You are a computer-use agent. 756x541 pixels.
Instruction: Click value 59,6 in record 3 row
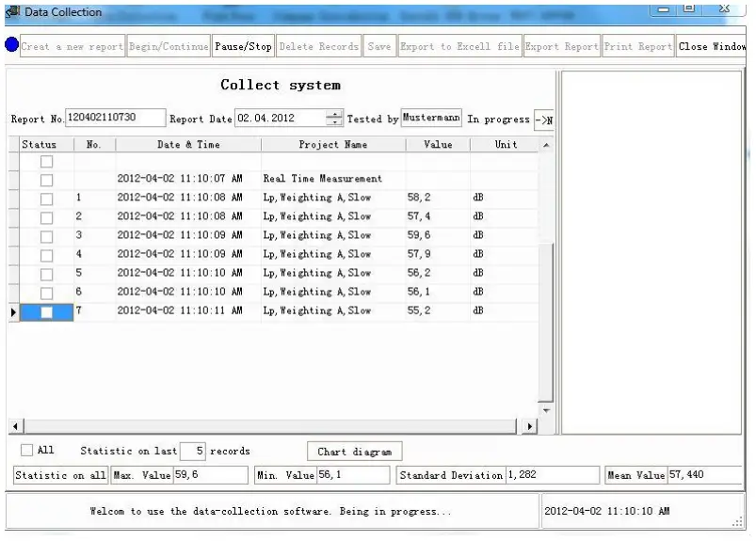coord(419,235)
